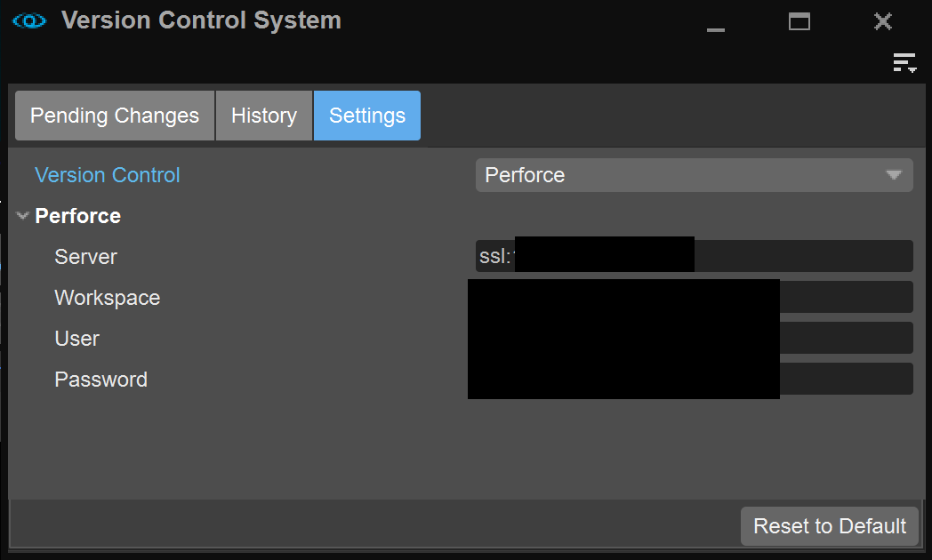The width and height of the screenshot is (932, 560).
Task: Click the Version Control setting label
Action: (108, 175)
